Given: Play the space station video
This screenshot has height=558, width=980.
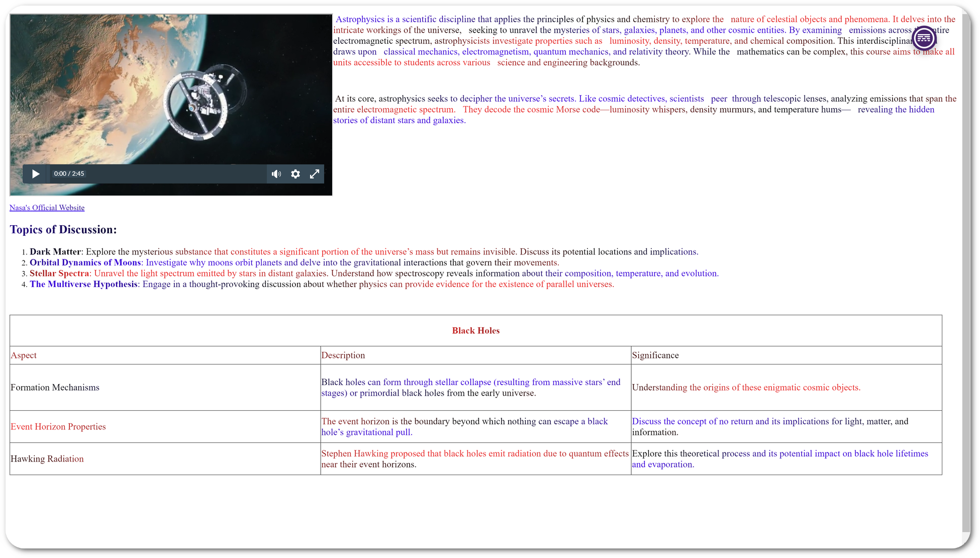Looking at the screenshot, I should point(36,174).
